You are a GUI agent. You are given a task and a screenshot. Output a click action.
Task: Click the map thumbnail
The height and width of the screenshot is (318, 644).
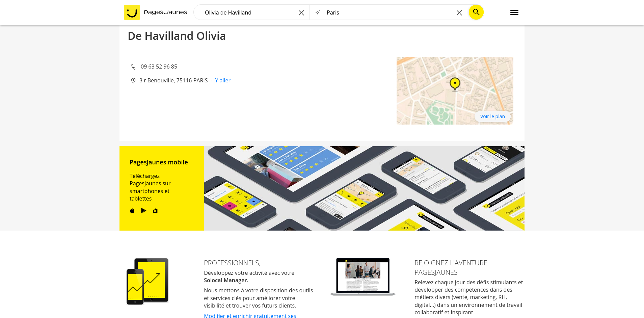click(455, 91)
